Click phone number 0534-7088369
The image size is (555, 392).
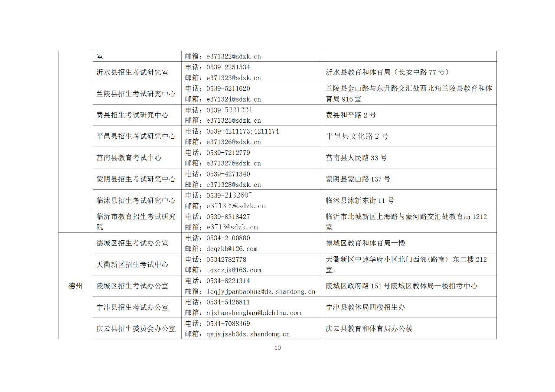[228, 323]
